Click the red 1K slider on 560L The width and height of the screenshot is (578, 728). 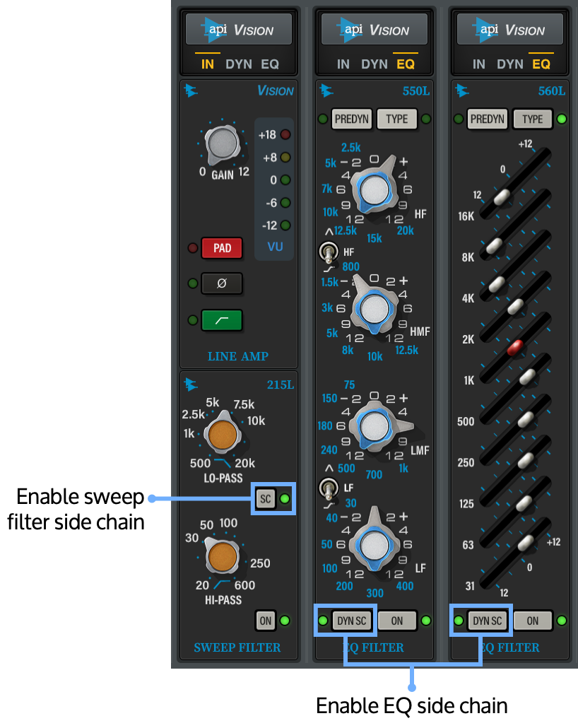[x=515, y=346]
